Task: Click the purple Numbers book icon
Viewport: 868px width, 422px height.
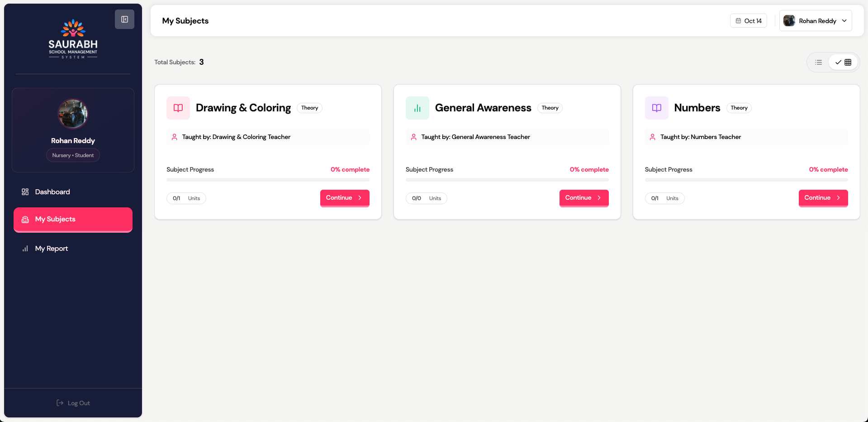Action: tap(656, 108)
